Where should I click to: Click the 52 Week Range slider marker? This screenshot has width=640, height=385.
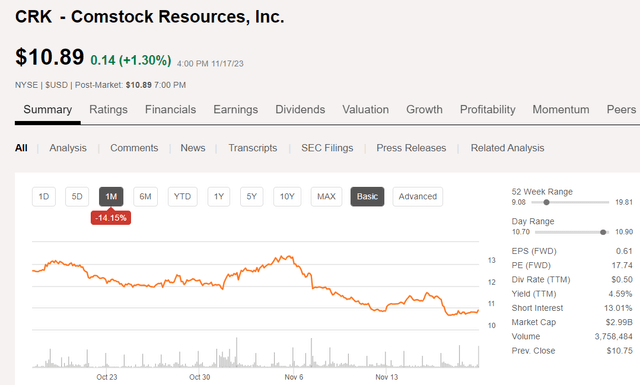[547, 202]
